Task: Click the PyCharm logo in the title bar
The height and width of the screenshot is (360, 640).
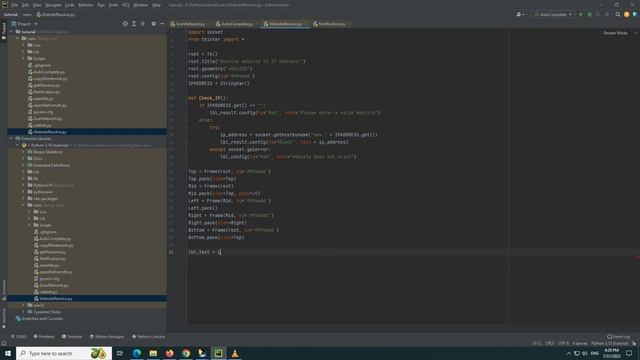Action: [4, 5]
